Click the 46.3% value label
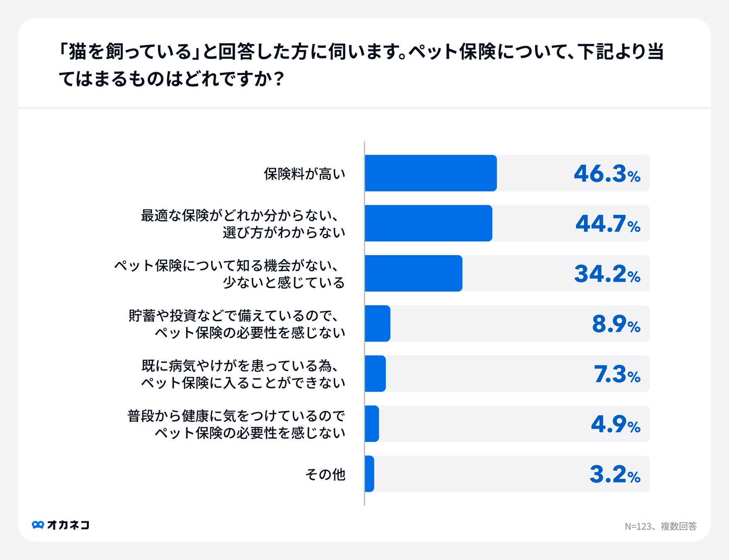The width and height of the screenshot is (729, 560). click(x=607, y=173)
